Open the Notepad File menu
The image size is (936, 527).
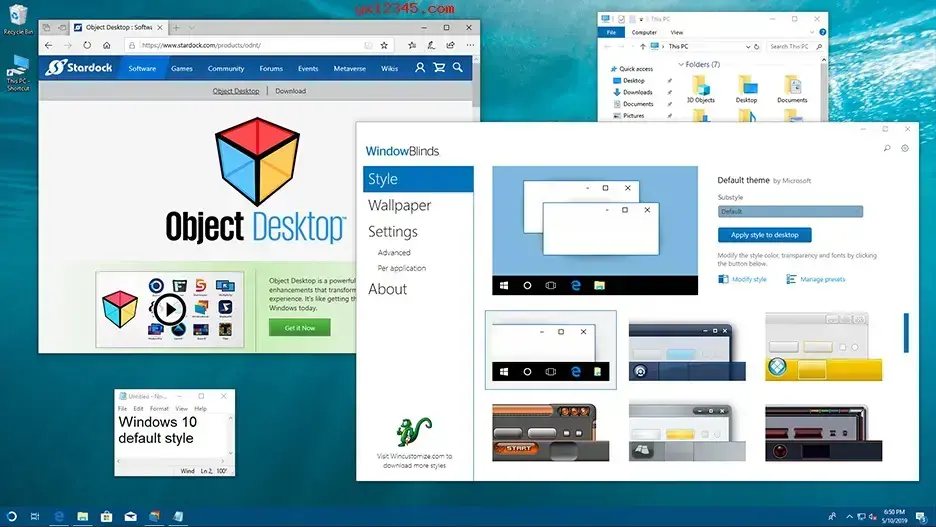(x=122, y=409)
